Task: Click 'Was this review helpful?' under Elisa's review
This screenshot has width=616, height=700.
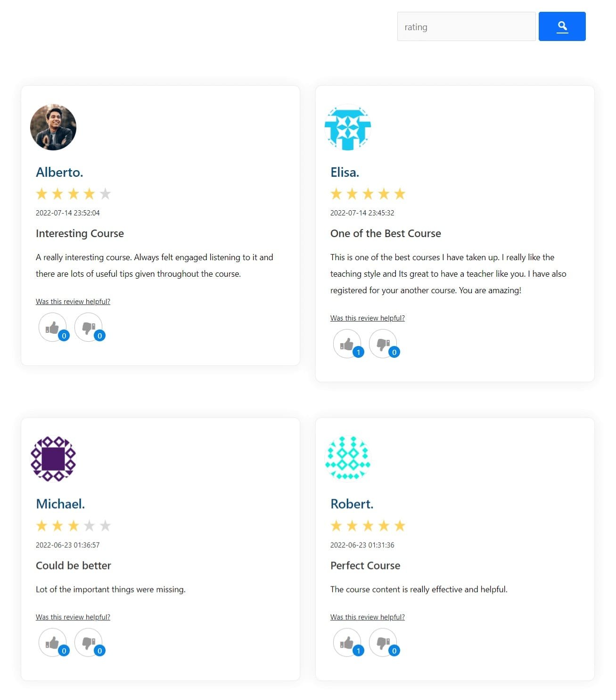Action: [x=368, y=318]
